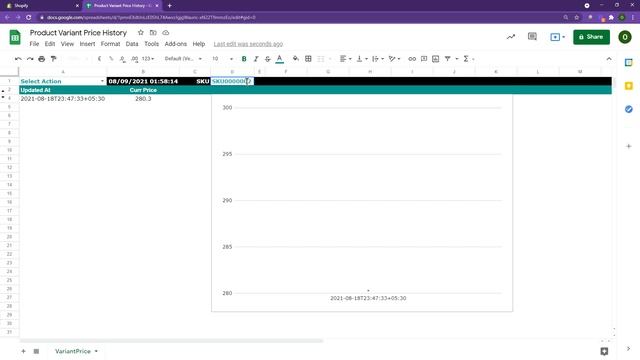Open the vertical align dropdown
This screenshot has height=360, width=640.
[x=362, y=59]
